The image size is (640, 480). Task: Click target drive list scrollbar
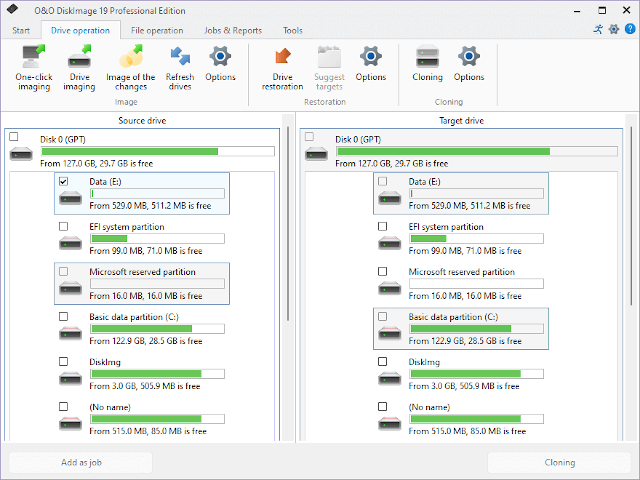coord(631,216)
